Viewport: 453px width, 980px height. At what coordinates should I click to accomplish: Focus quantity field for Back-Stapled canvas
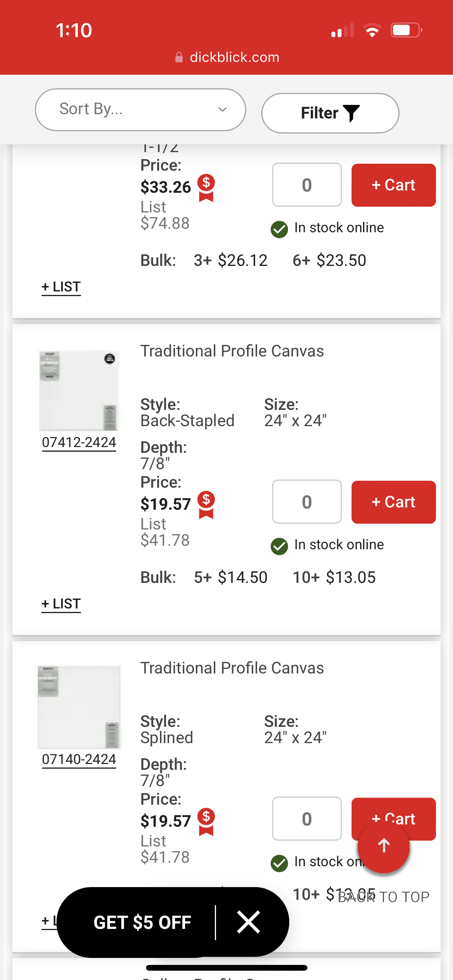307,502
